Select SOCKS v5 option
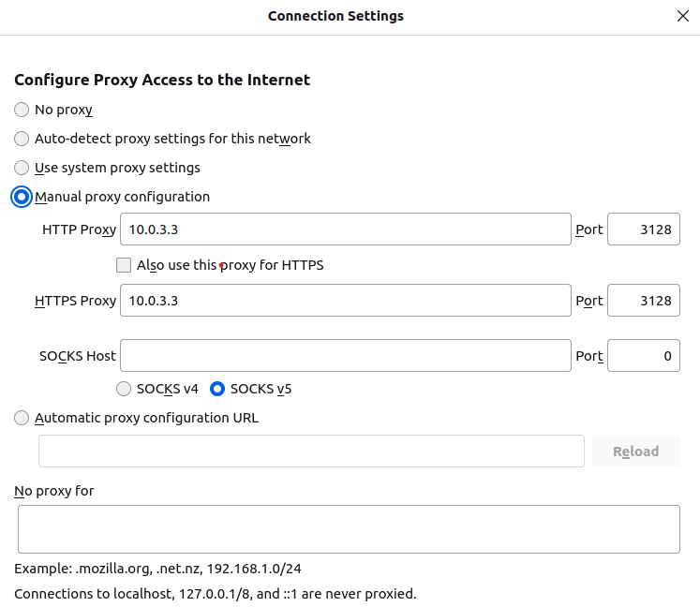 (x=217, y=389)
